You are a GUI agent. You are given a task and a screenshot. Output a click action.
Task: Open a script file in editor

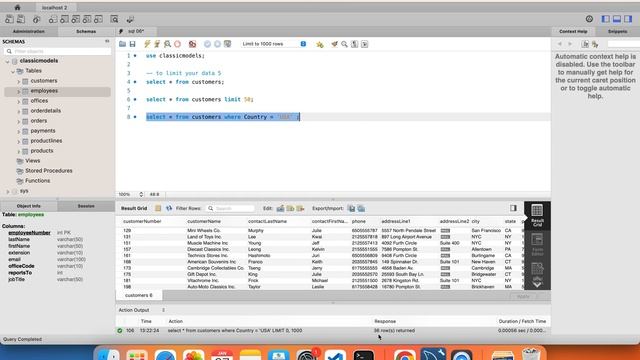(122, 44)
